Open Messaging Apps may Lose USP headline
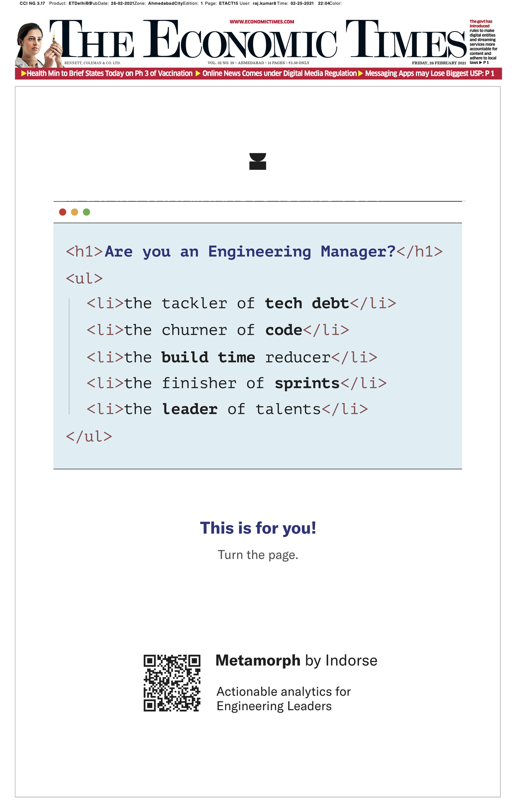517x812 pixels. (x=429, y=74)
